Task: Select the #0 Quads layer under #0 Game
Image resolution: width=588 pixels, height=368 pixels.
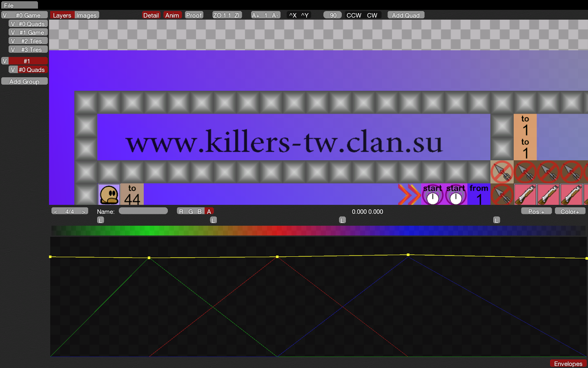Action: (32, 24)
